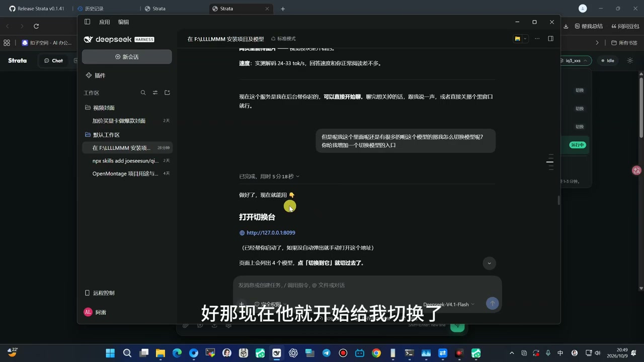
Task: Open the 插件 plugins page
Action: 96,75
